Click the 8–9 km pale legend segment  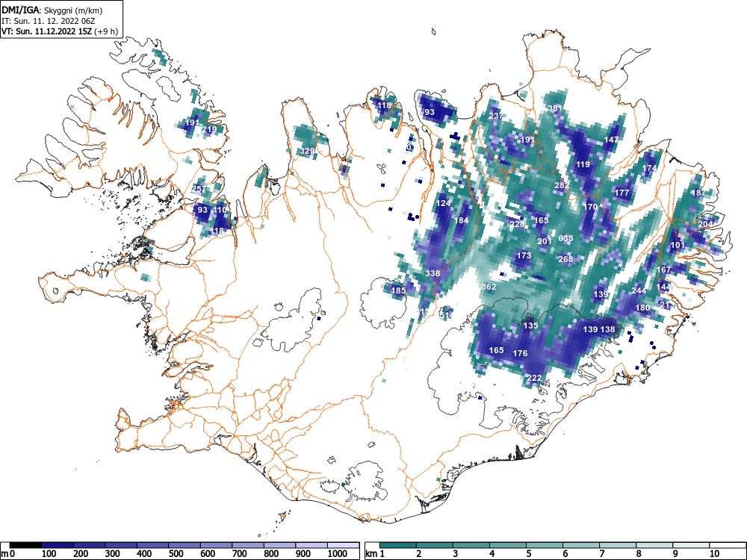(x=654, y=545)
